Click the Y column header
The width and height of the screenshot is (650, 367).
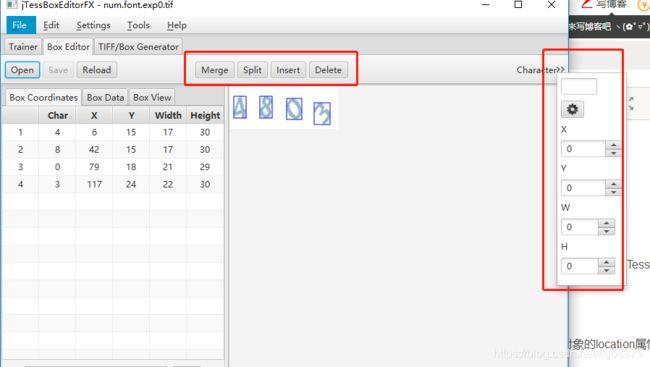pyautogui.click(x=131, y=115)
